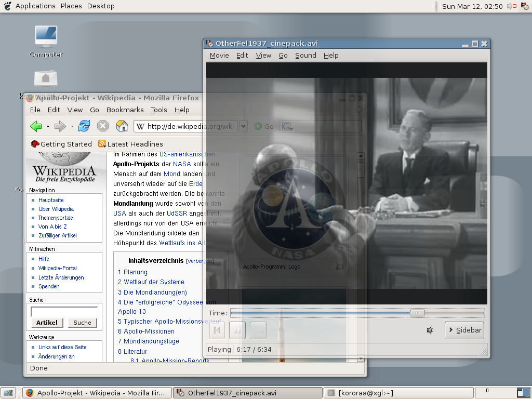Expand the URL bar history dropdown
The width and height of the screenshot is (532, 399).
(243, 126)
